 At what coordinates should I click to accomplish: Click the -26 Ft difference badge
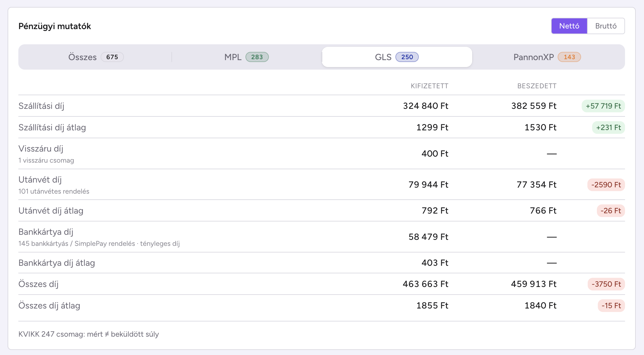coord(611,211)
